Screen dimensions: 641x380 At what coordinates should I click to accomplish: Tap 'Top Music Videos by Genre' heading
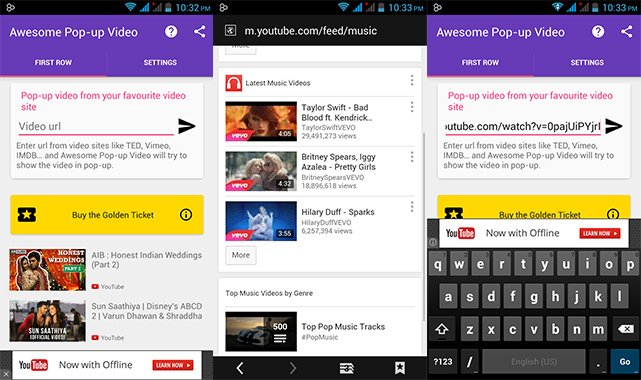click(269, 293)
